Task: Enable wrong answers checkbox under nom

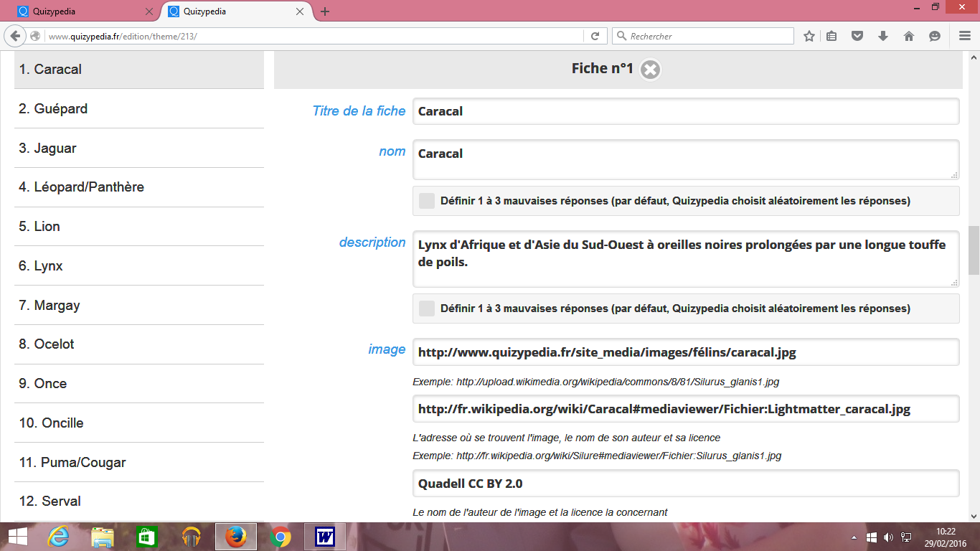Action: pyautogui.click(x=427, y=201)
